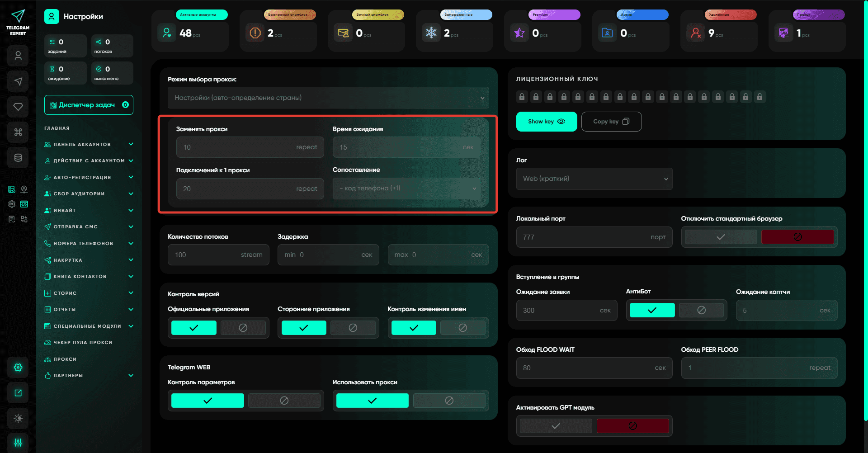Image resolution: width=868 pixels, height=453 pixels.
Task: Click the diamond icon in the left rail
Action: click(18, 107)
